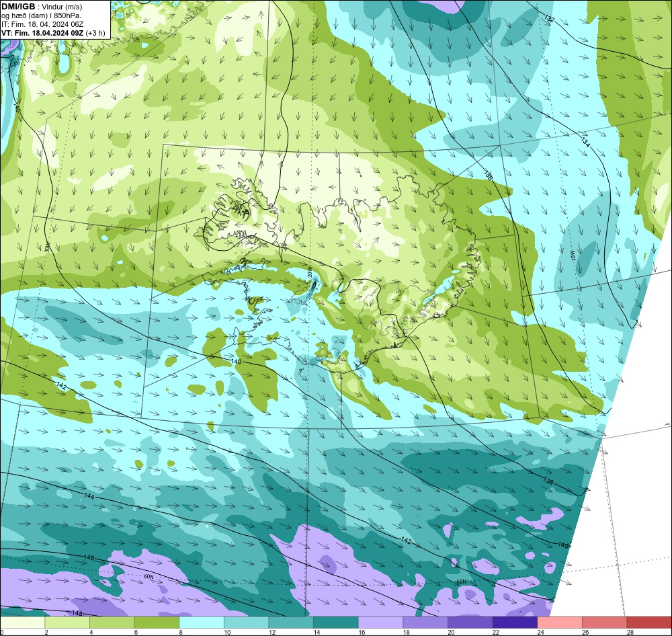Click the 132 contour label
Screen dimensions: 672x636
549,18
